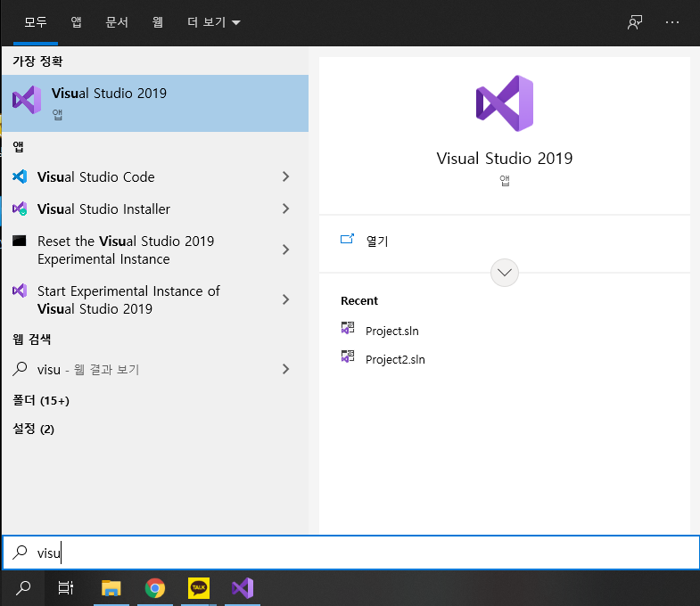Click the Project2.sln file icon
The width and height of the screenshot is (700, 606).
point(348,357)
